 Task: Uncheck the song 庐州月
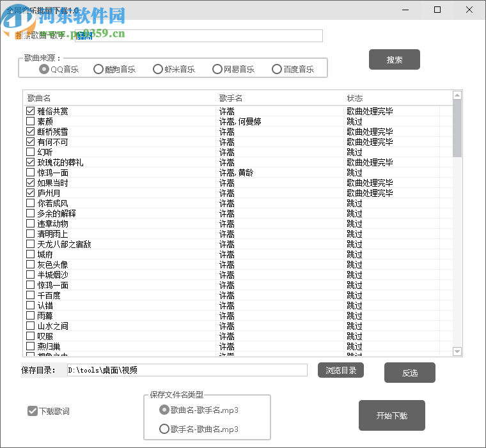point(31,193)
